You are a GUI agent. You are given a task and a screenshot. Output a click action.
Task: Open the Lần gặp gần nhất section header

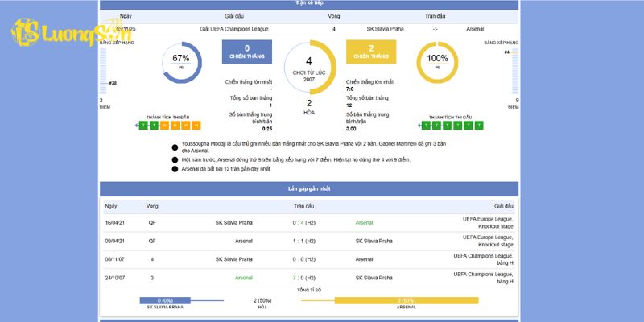(x=309, y=188)
